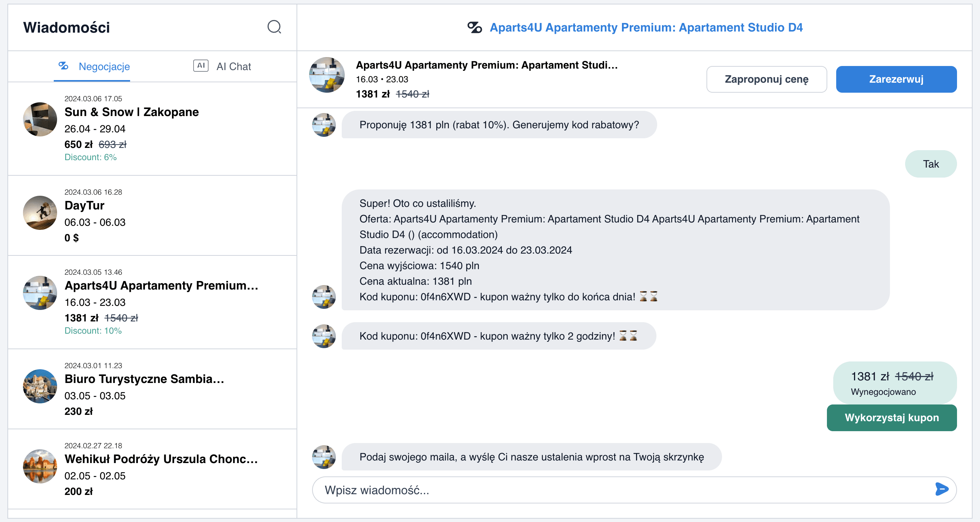Screen dimensions: 980x522
Task: Click Biuro Turystyczne Sambia avatar
Action: (40, 386)
